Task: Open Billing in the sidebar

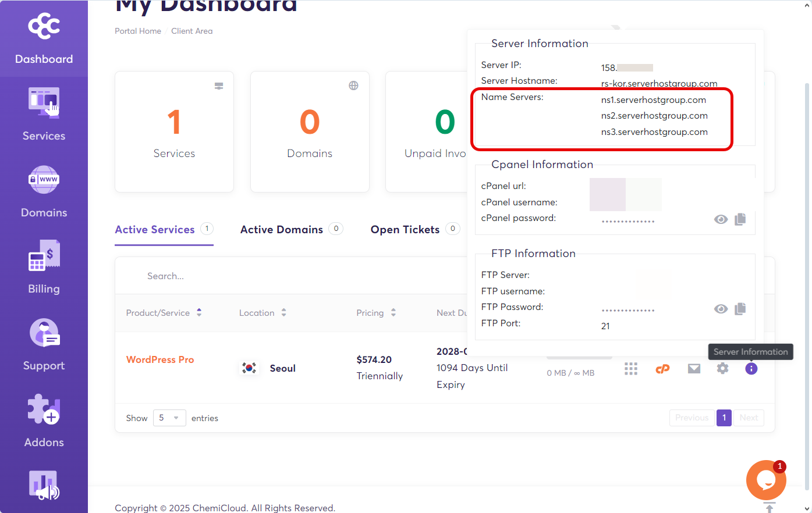Action: tap(44, 268)
